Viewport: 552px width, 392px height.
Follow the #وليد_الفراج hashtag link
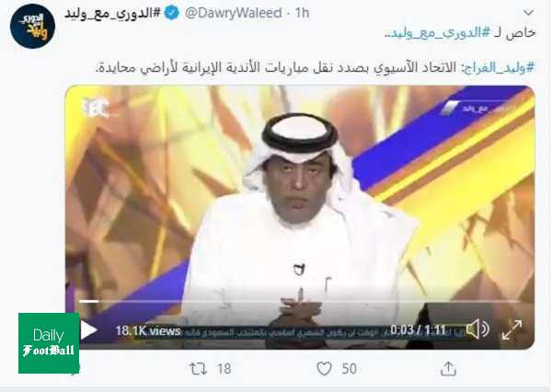(500, 67)
